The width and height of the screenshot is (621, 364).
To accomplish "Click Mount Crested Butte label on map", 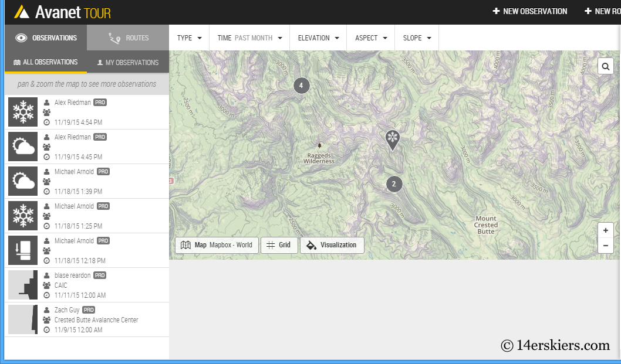I will 486,225.
